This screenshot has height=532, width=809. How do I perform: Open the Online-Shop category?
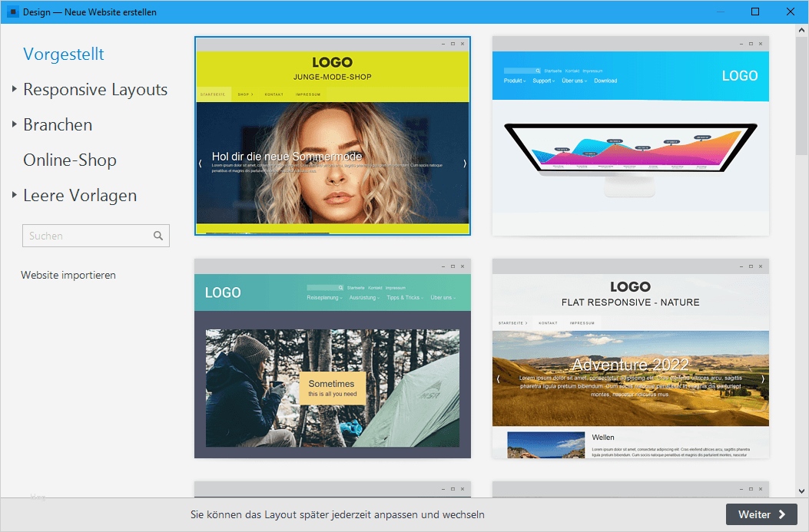tap(70, 160)
